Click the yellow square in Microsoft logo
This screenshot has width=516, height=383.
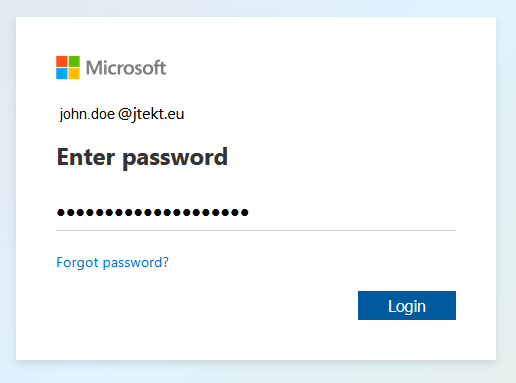click(74, 74)
